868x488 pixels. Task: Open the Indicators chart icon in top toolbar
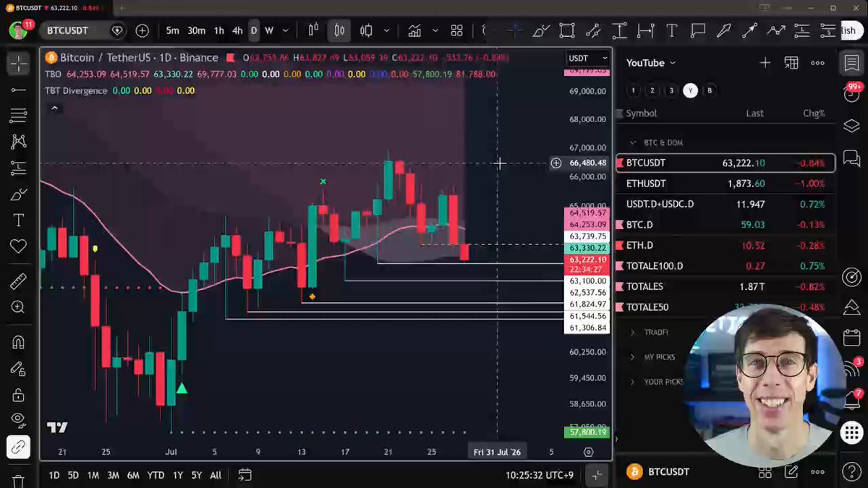point(414,30)
